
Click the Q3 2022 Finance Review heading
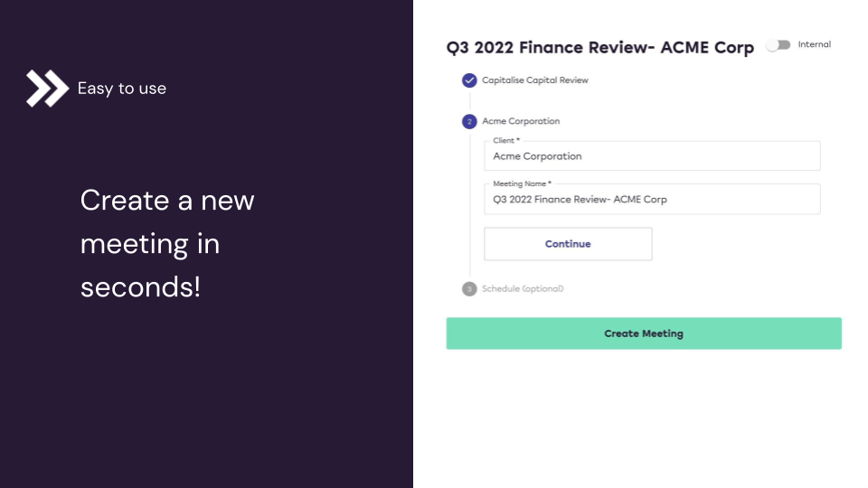(x=600, y=48)
